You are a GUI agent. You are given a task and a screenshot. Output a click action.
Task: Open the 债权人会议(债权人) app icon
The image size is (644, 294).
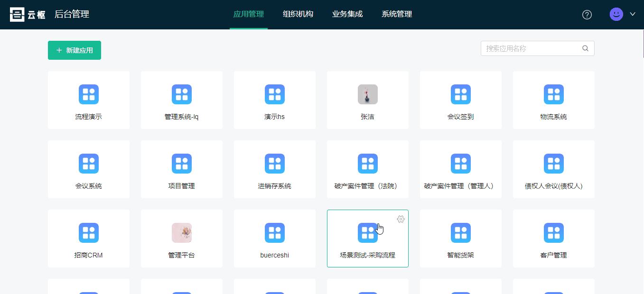554,164
